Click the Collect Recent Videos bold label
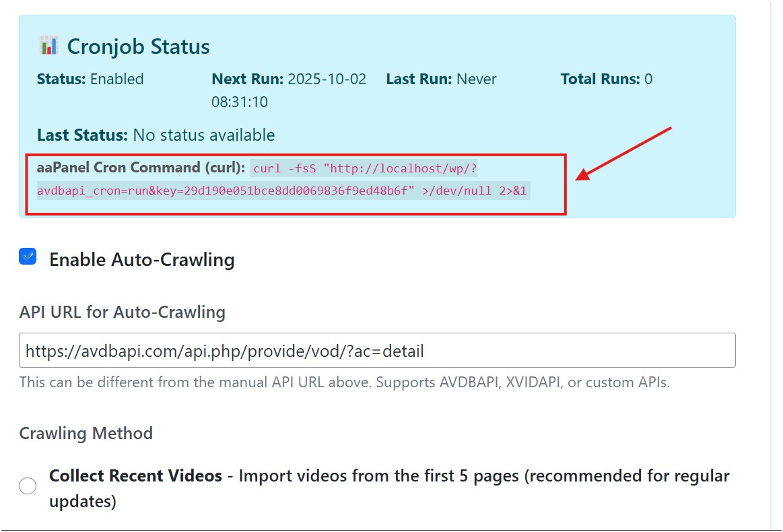Screen dimensions: 783x532 (135, 476)
